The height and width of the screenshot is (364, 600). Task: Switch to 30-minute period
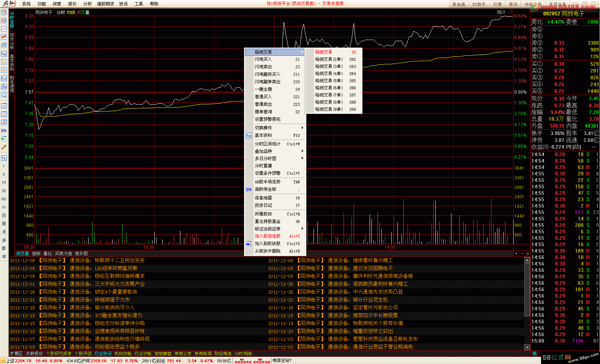(4, 191)
